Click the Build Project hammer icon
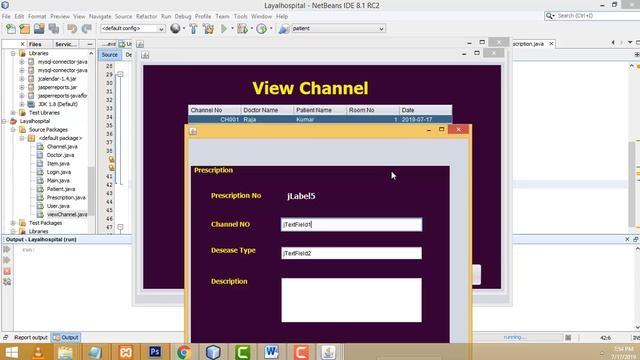 pos(193,29)
